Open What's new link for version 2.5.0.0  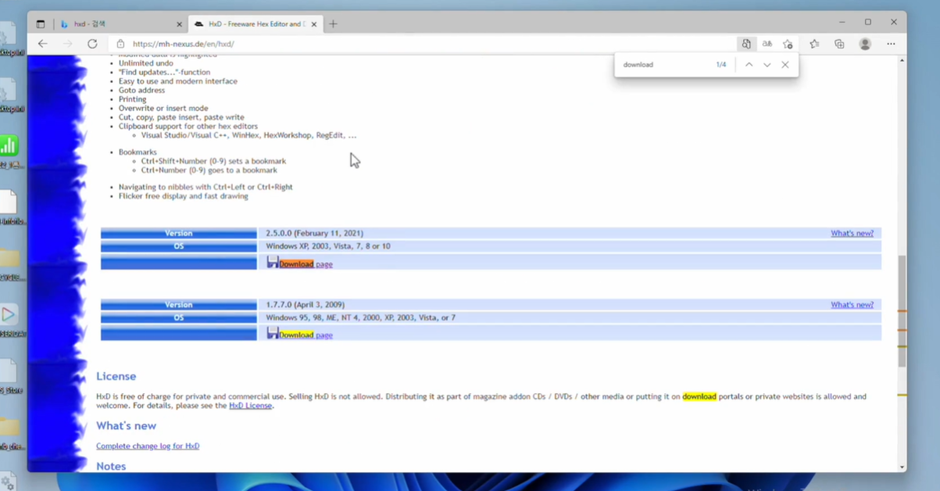(x=852, y=233)
